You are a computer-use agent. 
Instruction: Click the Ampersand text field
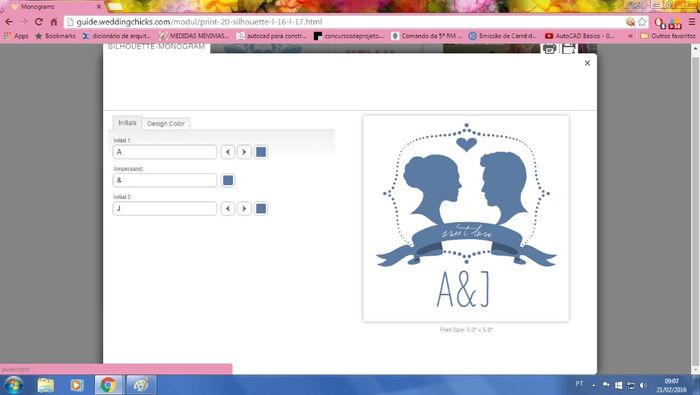[x=165, y=180]
